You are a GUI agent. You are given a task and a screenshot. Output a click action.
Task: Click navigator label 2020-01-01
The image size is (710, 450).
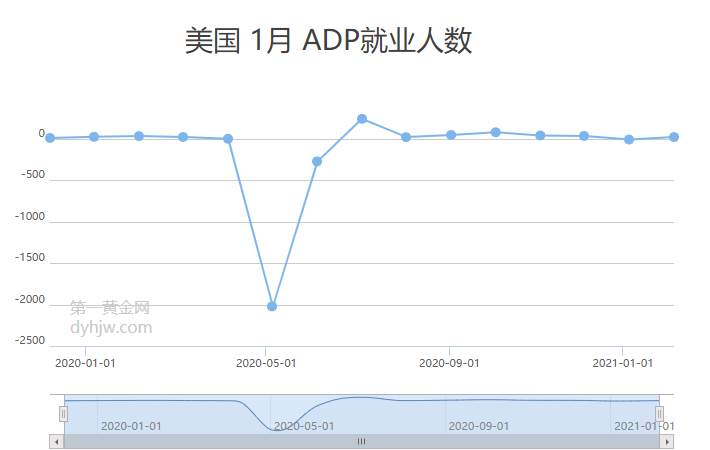[x=131, y=426]
